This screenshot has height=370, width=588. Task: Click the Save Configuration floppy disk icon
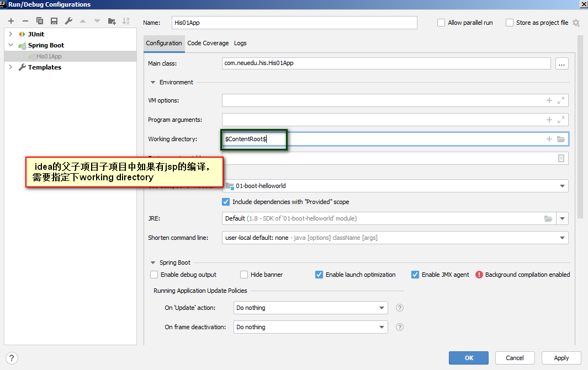point(54,21)
